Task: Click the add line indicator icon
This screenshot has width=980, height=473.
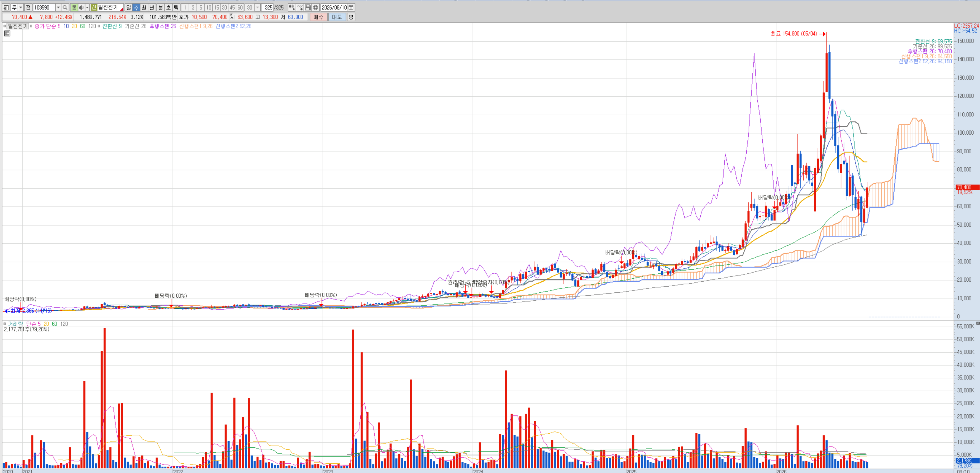Action: 300,8
